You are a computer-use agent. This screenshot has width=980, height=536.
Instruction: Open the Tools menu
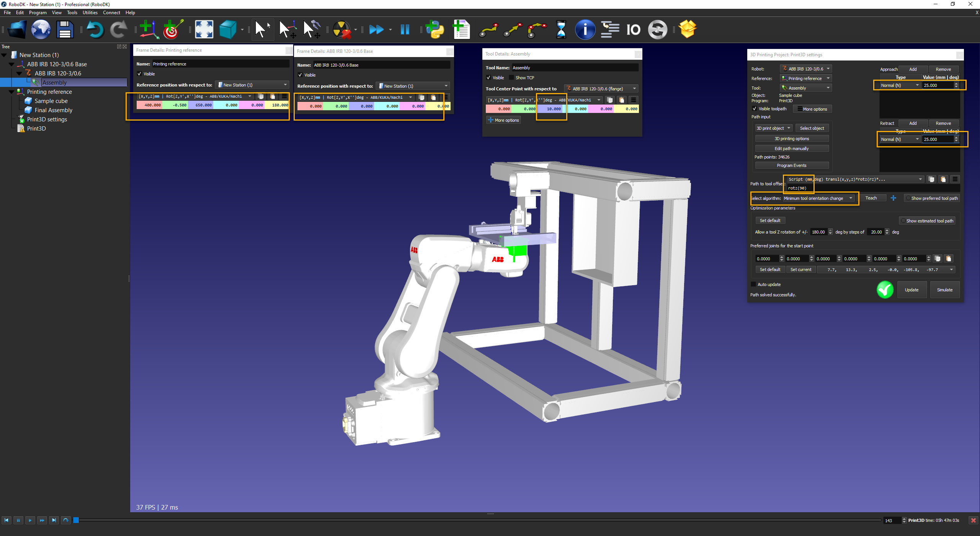[72, 13]
